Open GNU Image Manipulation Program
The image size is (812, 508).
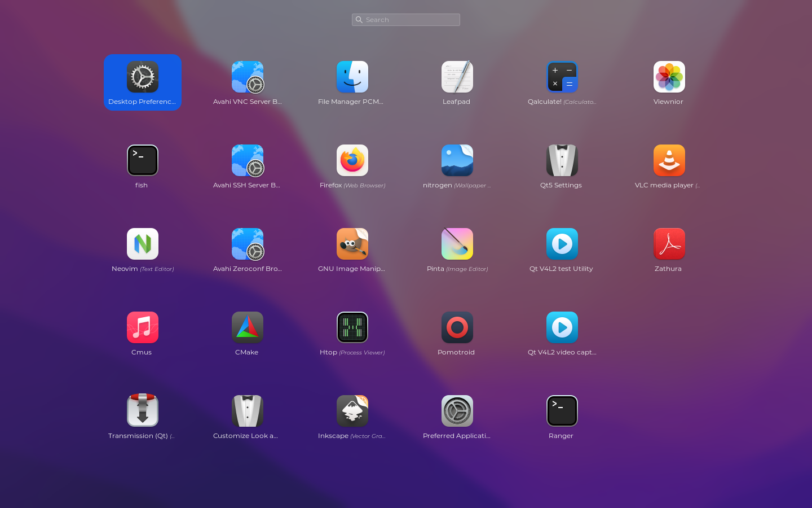click(x=352, y=244)
